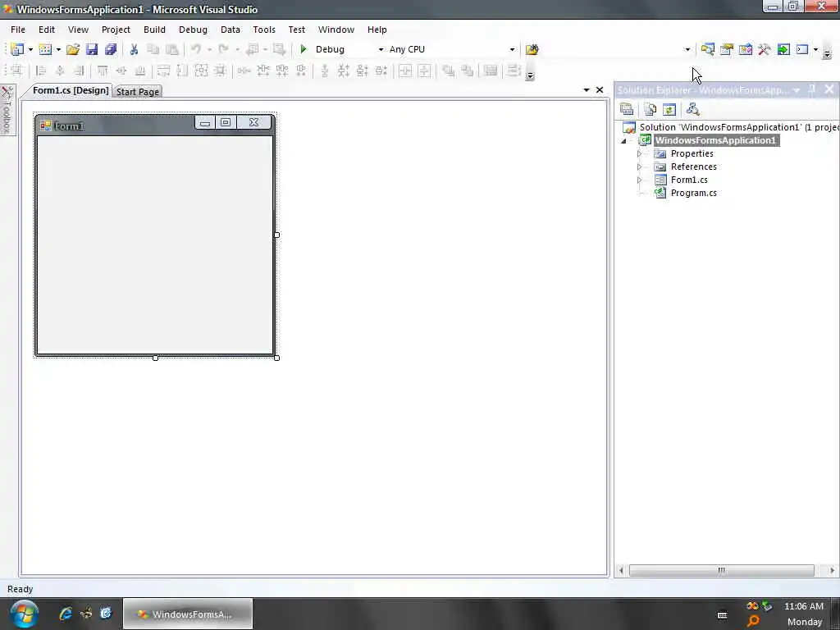Open the Debug menu
840x630 pixels.
(x=193, y=30)
